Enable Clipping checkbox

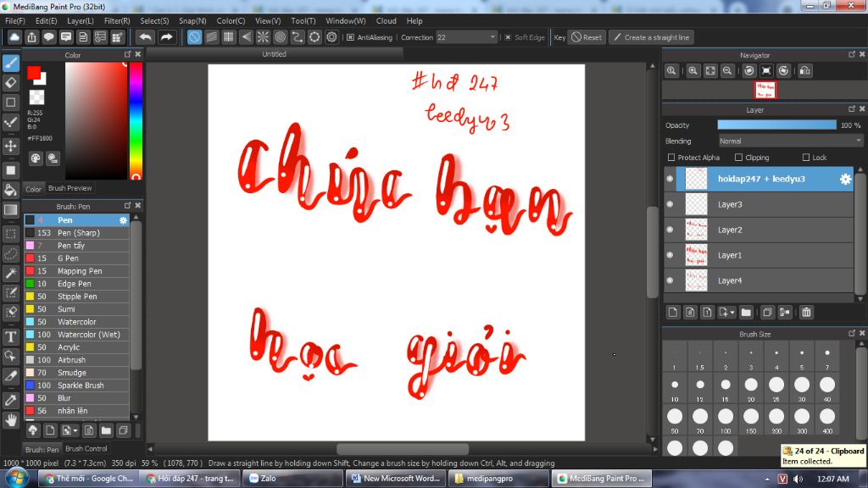coord(738,158)
